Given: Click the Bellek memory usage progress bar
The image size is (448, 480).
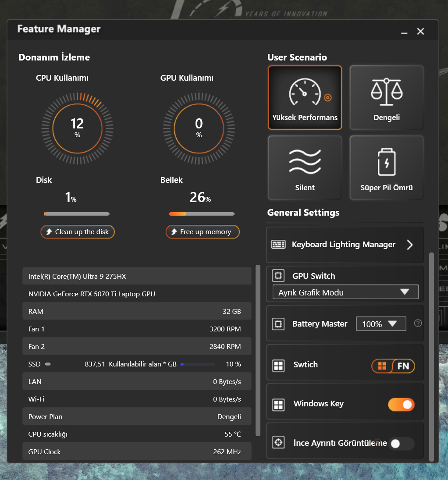Looking at the screenshot, I should [202, 214].
